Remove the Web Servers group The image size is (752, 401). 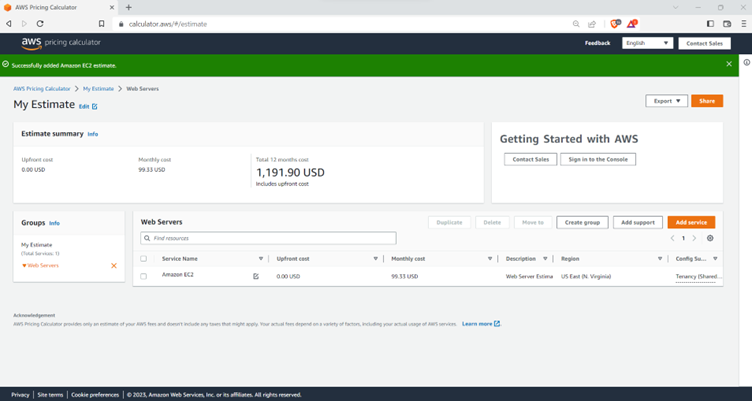coord(113,266)
